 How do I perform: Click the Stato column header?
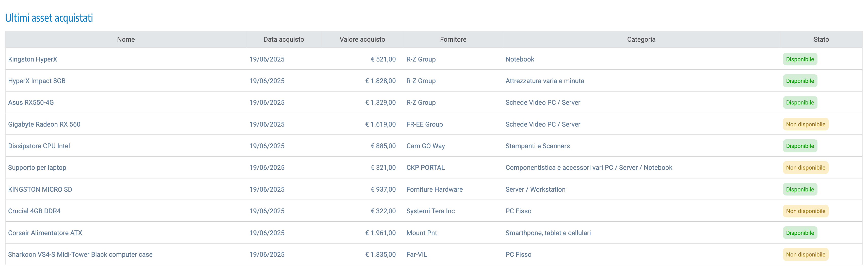(821, 39)
